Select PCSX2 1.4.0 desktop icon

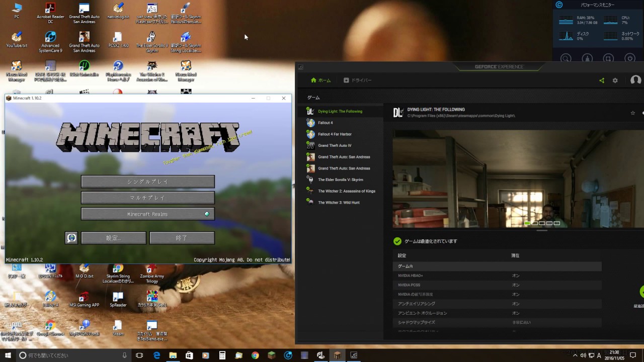[x=118, y=40]
